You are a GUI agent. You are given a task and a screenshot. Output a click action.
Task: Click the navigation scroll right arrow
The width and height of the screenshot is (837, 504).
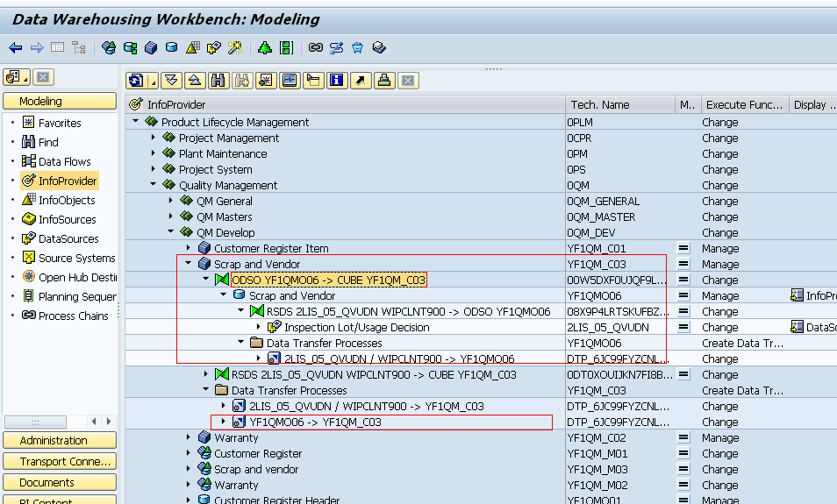pos(109,422)
